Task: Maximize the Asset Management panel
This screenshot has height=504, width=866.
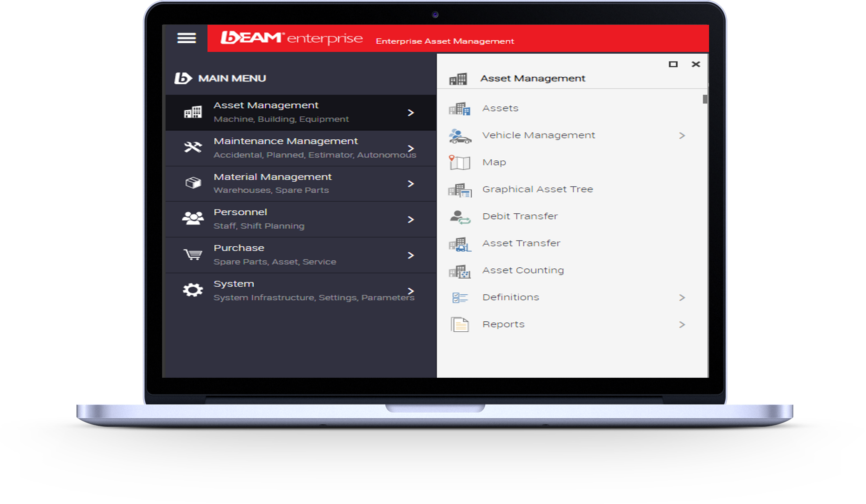Action: pyautogui.click(x=673, y=64)
